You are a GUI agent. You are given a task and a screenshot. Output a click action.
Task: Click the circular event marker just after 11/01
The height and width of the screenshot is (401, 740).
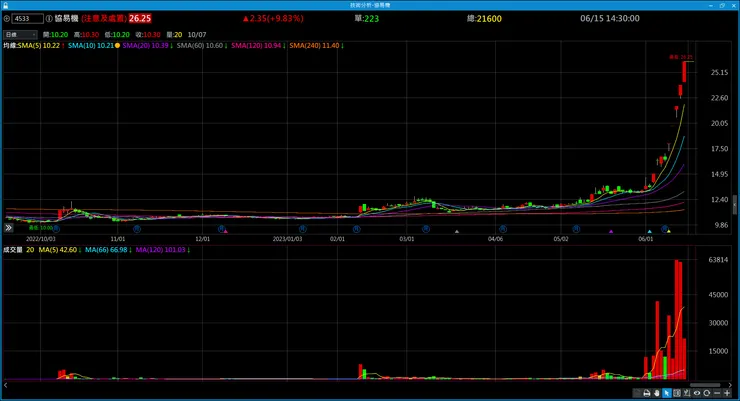(x=137, y=229)
